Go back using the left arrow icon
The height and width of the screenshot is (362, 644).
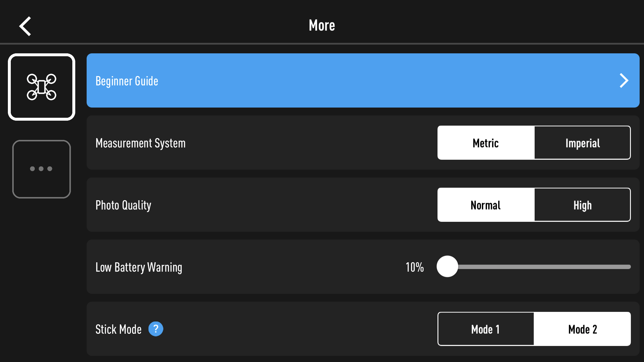[x=25, y=26]
